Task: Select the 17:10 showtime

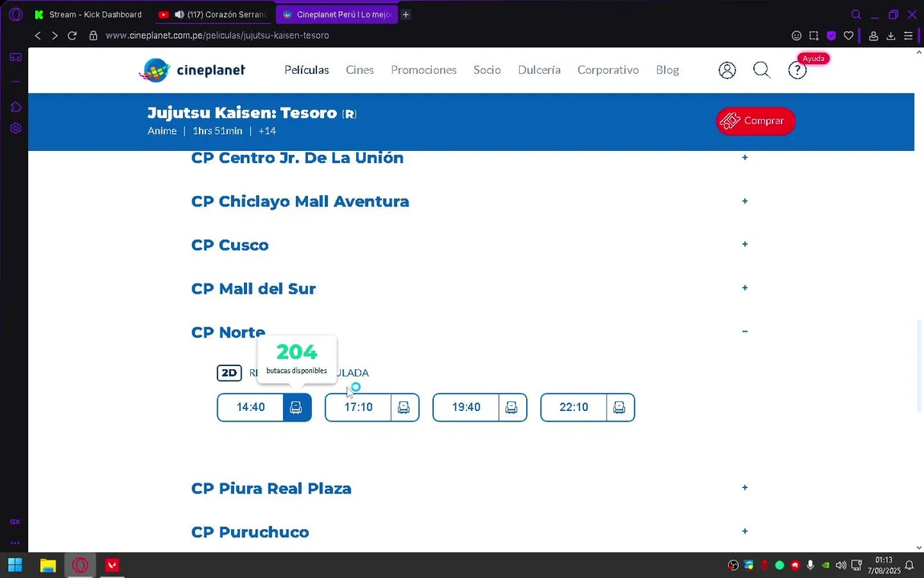Action: 359,408
